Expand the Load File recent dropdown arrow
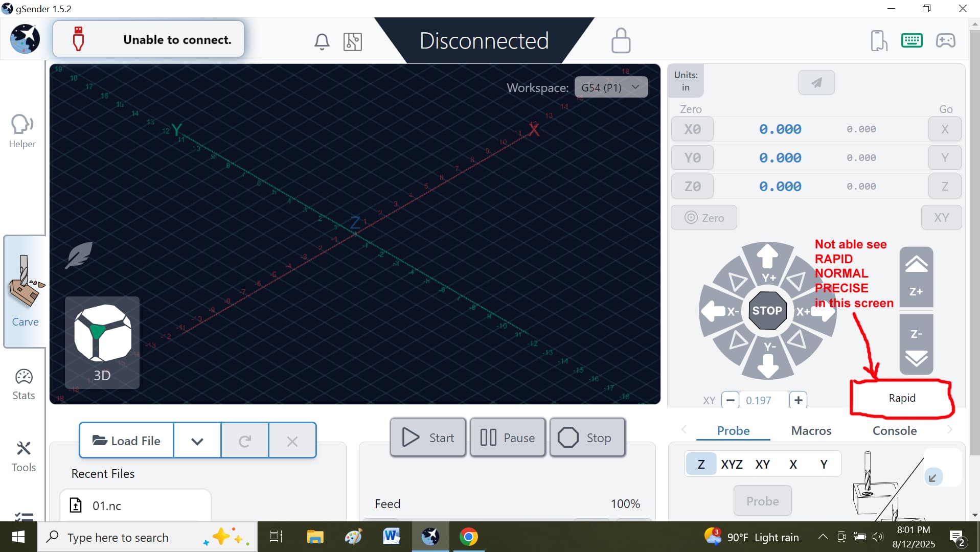The image size is (980, 552). [197, 441]
